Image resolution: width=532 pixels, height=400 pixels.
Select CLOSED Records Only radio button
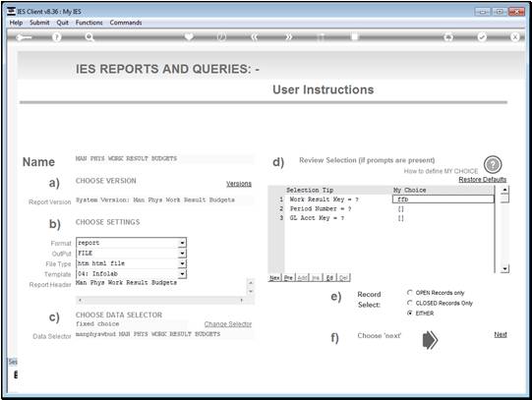point(409,303)
